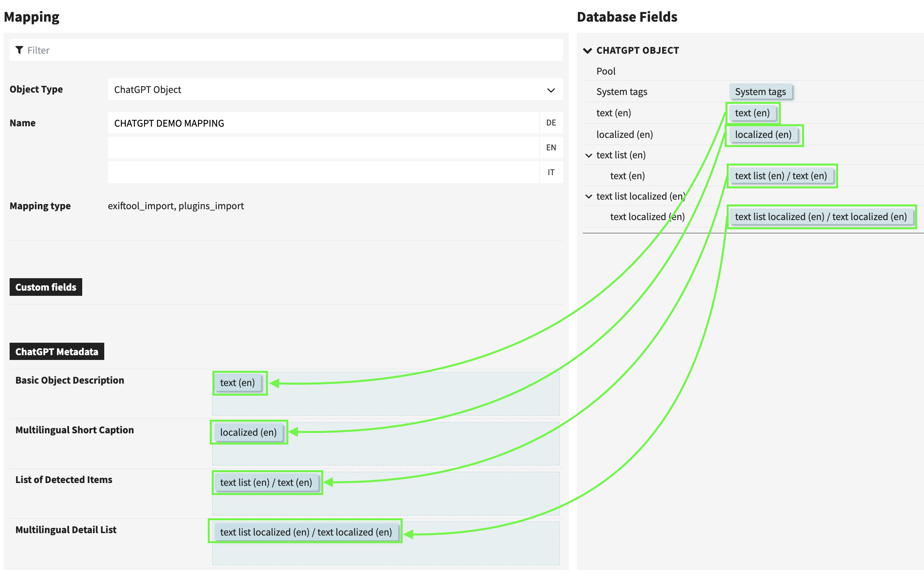Click the pill inside Multilingual Detail List
The width and height of the screenshot is (924, 570).
click(x=306, y=532)
